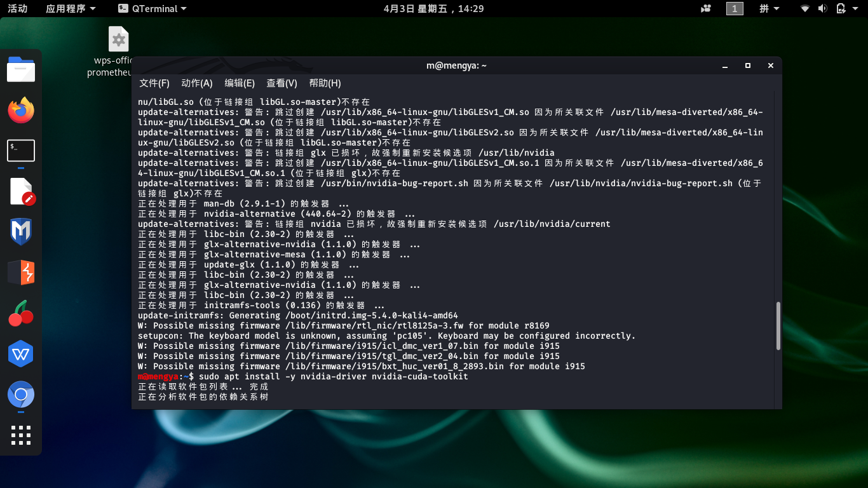
Task: Show all applications grid
Action: point(21,435)
